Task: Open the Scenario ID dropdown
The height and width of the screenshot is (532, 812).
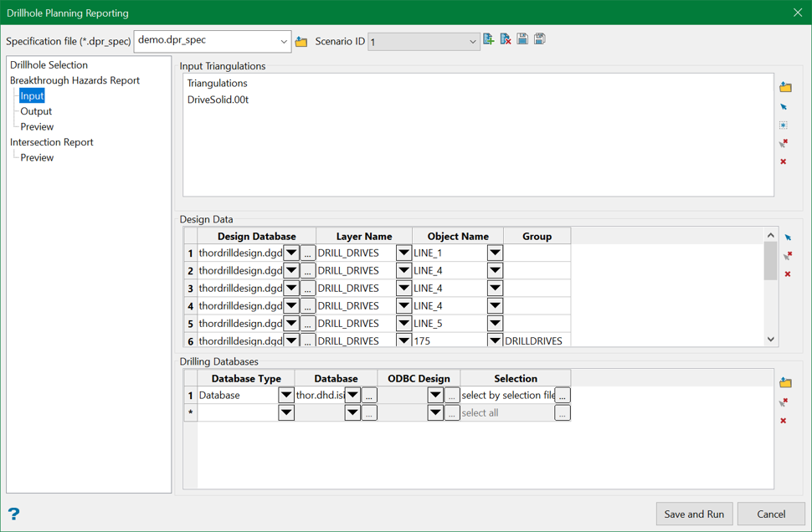Action: click(x=472, y=42)
